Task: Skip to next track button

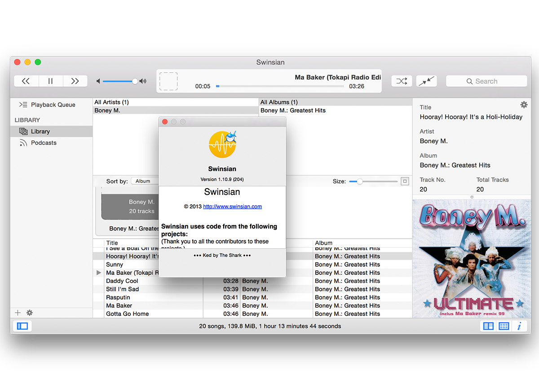Action: (x=75, y=81)
